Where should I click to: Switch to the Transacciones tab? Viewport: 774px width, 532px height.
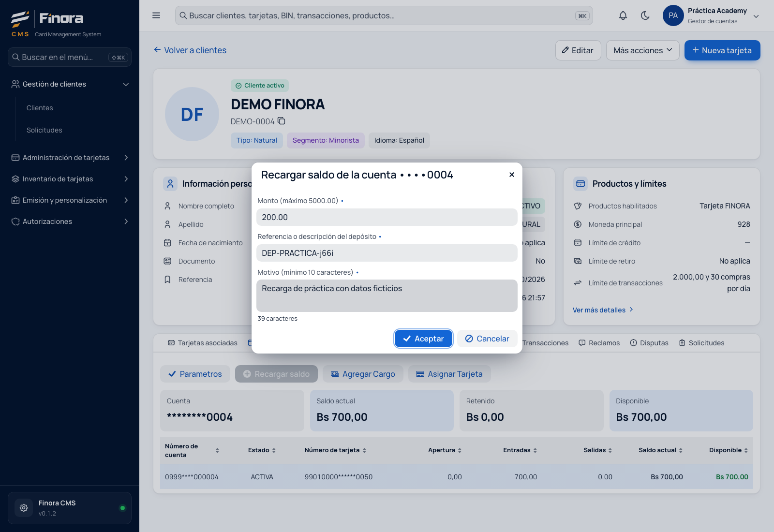tap(545, 343)
